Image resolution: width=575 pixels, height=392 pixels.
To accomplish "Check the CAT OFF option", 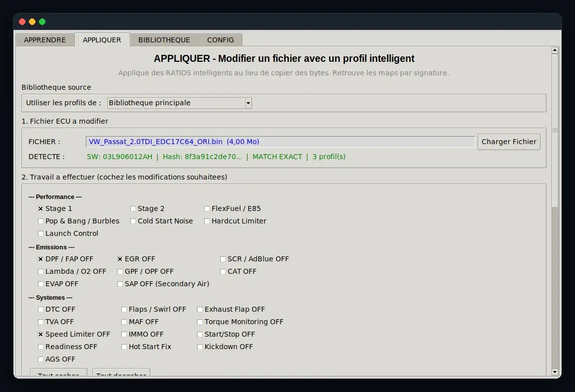I will click(x=223, y=271).
